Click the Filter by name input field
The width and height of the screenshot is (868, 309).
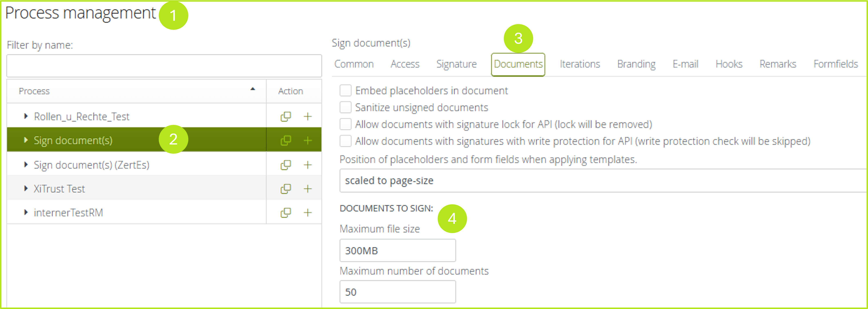(x=164, y=66)
